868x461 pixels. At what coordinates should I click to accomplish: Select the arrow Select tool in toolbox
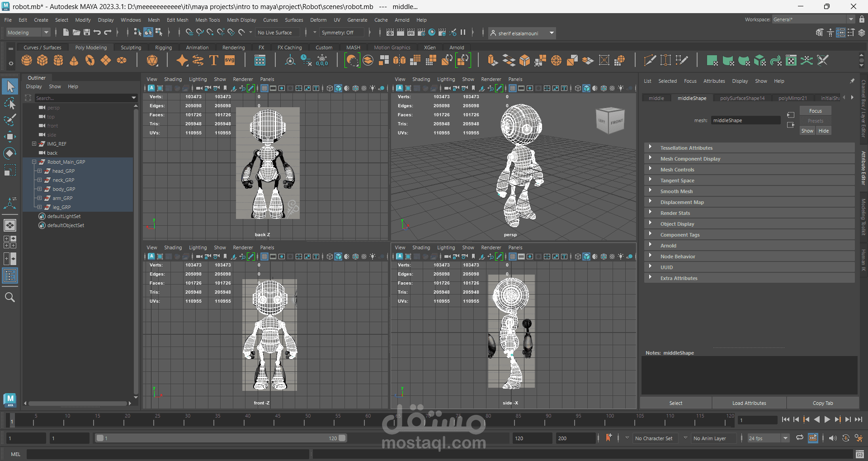pyautogui.click(x=10, y=86)
